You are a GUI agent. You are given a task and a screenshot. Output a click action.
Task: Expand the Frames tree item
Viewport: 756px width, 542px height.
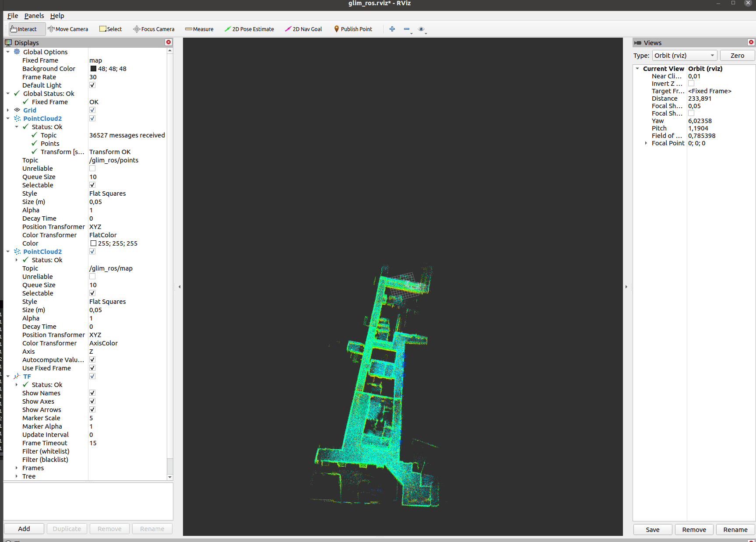coord(17,468)
